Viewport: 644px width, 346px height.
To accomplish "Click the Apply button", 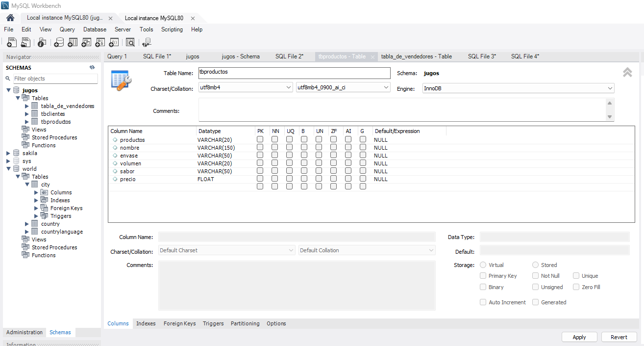I will [579, 337].
